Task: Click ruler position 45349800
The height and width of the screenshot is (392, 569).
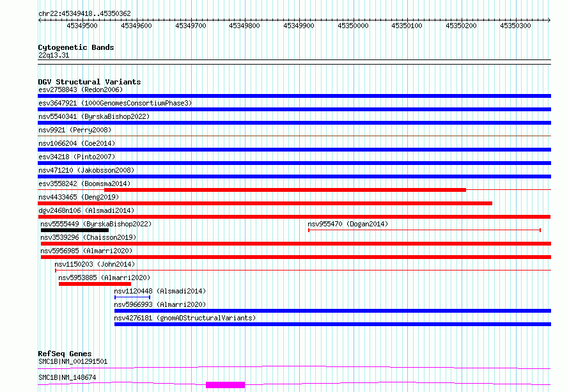Action: [x=245, y=26]
